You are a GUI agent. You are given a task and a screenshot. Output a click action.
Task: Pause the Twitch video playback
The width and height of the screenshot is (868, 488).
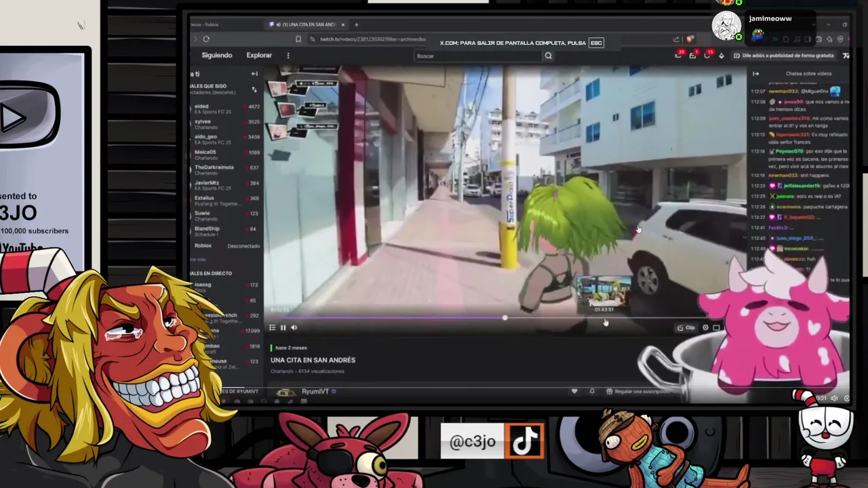click(283, 327)
